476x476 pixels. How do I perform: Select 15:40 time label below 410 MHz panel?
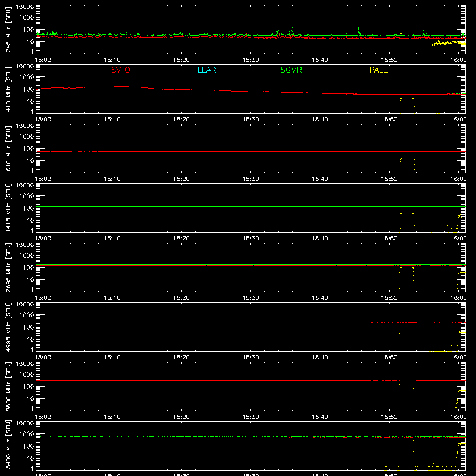click(320, 120)
